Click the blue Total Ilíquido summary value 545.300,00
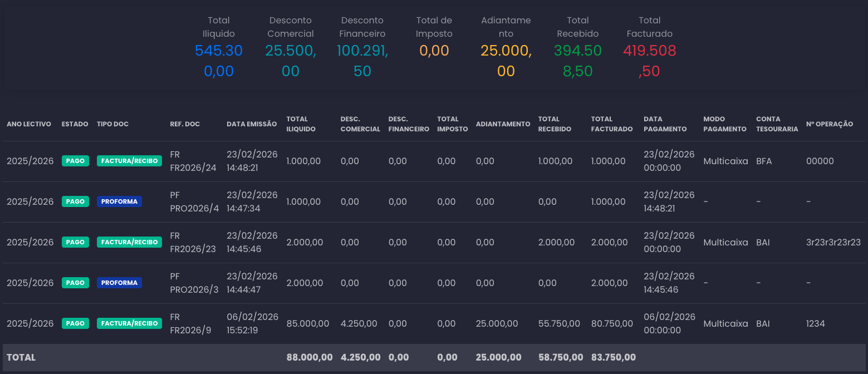The width and height of the screenshot is (868, 374). [219, 61]
